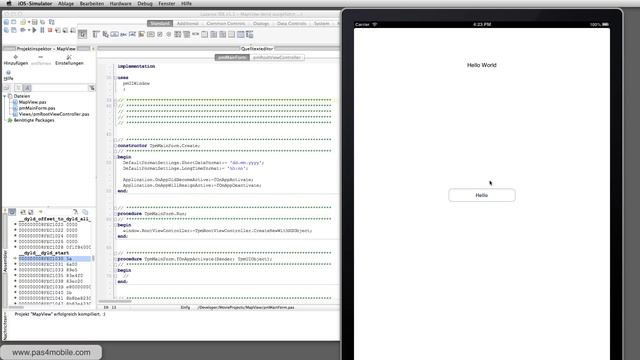Click the red Stop icon

50,30
